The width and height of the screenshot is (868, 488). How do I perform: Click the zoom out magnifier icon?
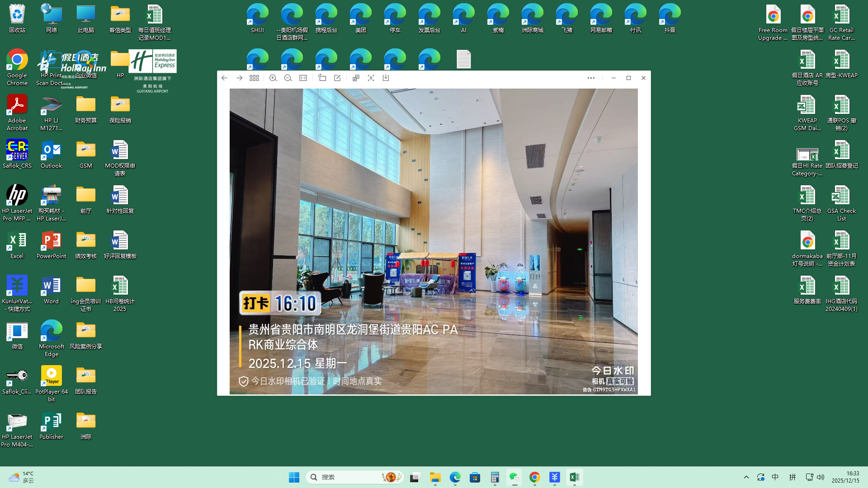click(x=288, y=78)
